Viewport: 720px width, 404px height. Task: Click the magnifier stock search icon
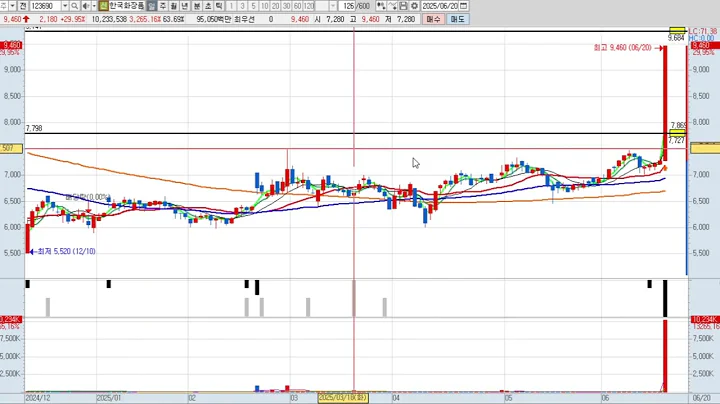tap(74, 6)
